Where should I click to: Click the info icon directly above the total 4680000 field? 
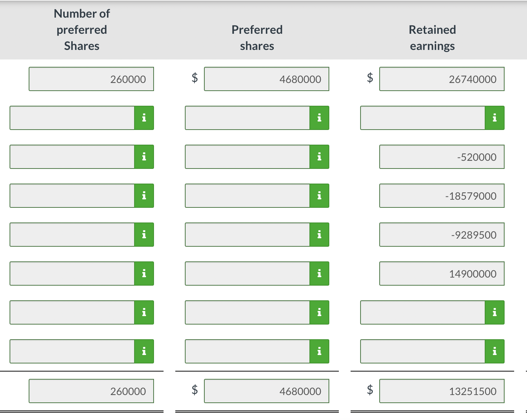tap(319, 351)
